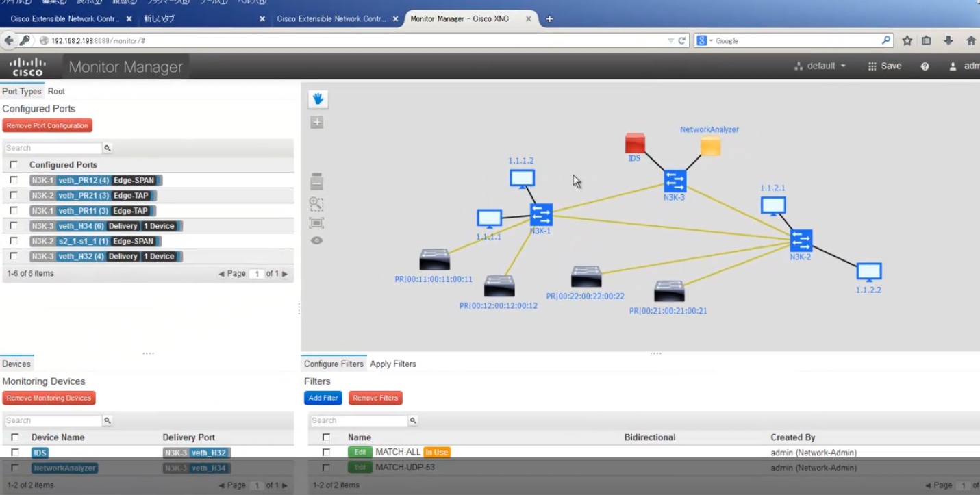Click the host icon labeled 1.1.2.2
Viewport: 980px width, 495px height.
868,272
